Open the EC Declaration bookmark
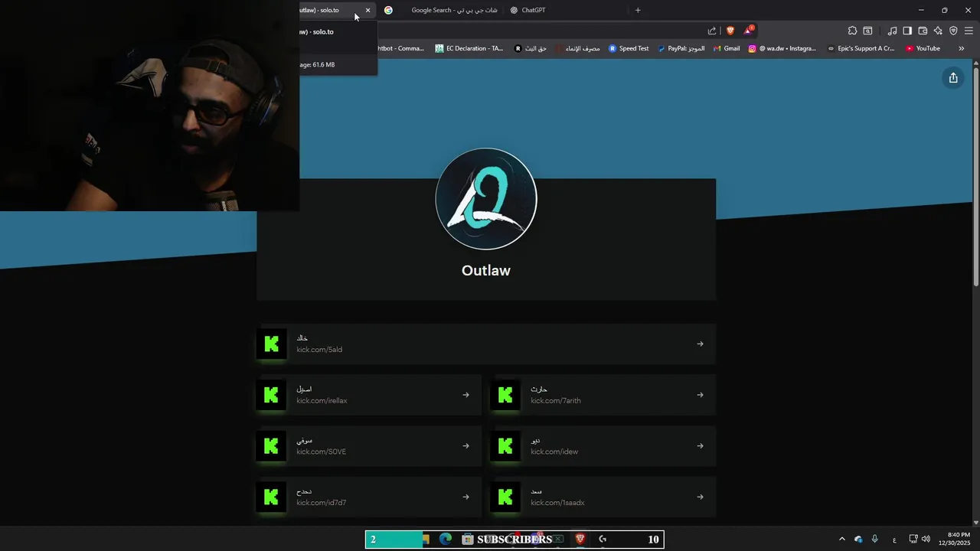The height and width of the screenshot is (551, 980). click(469, 48)
